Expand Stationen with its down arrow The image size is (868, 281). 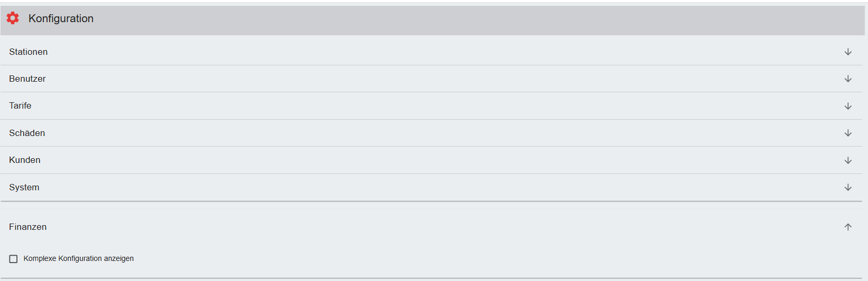[848, 52]
